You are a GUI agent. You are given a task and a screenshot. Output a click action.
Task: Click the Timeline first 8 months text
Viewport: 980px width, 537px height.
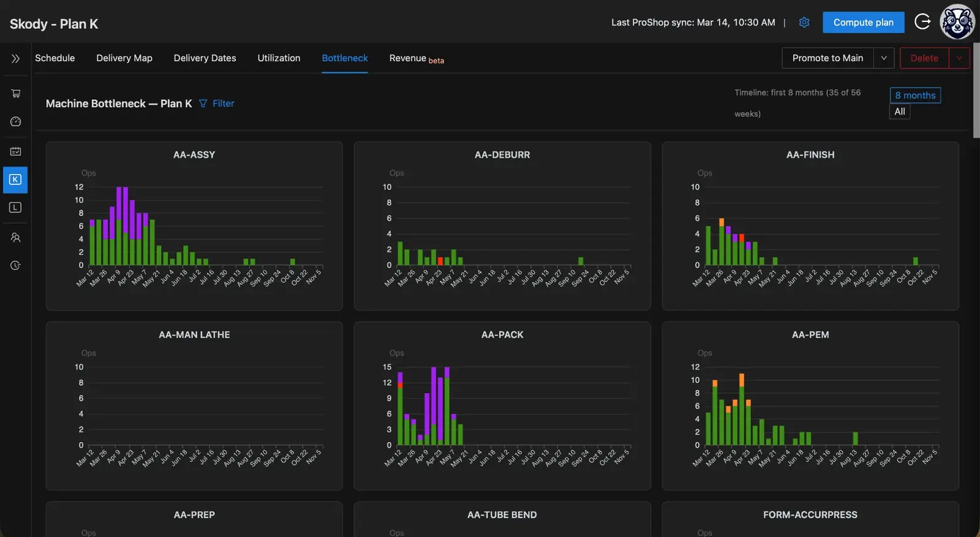click(797, 103)
